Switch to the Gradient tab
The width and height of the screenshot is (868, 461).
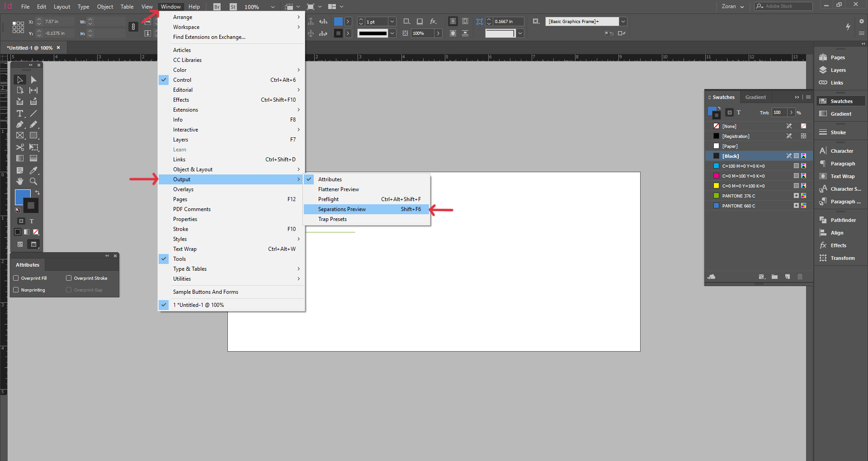[755, 97]
